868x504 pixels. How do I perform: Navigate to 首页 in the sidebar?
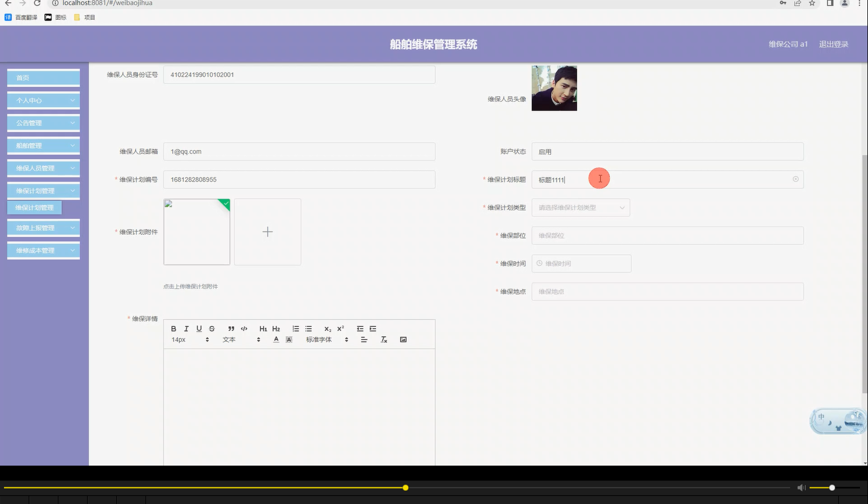coord(43,77)
